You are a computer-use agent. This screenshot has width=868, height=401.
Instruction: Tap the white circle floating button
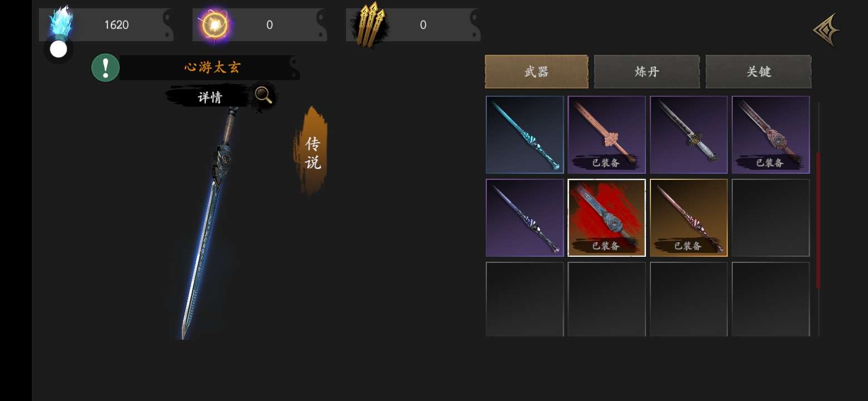[x=58, y=49]
